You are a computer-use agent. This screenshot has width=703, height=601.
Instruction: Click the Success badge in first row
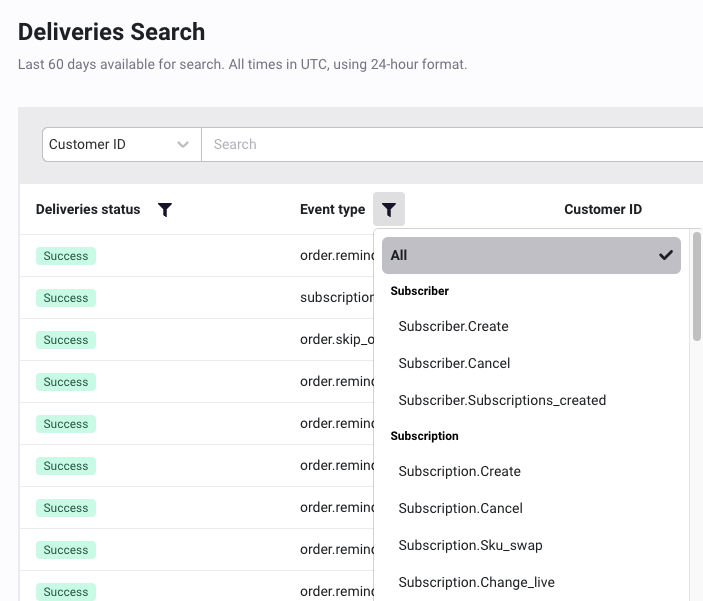tap(66, 256)
